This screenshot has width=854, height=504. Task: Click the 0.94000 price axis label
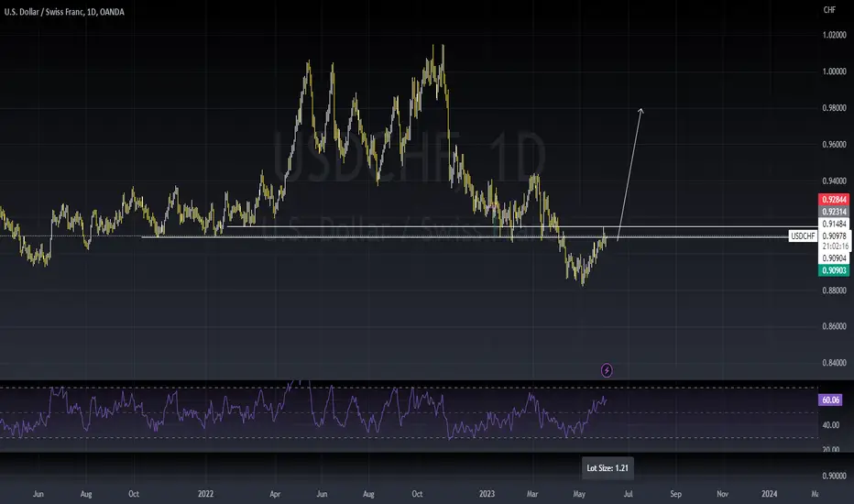(834, 181)
